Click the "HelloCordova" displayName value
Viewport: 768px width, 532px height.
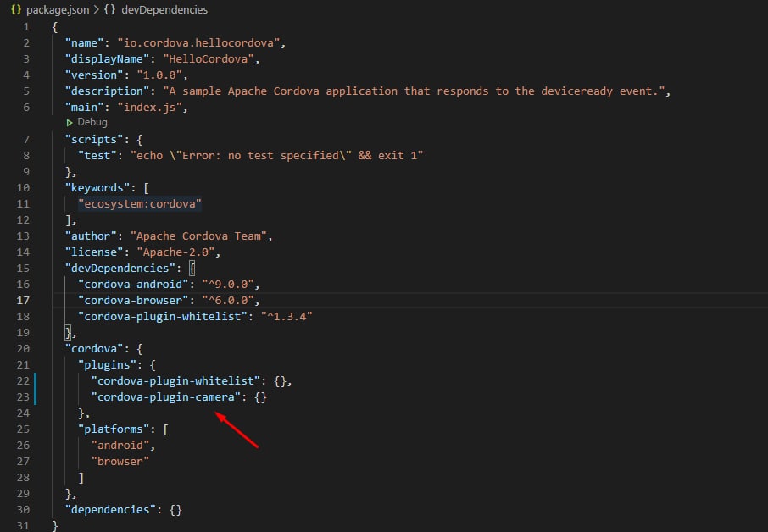tap(215, 58)
